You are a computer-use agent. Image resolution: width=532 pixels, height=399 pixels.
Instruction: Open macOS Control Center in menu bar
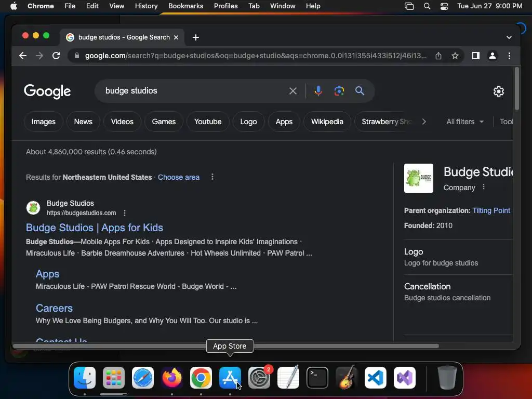click(444, 6)
